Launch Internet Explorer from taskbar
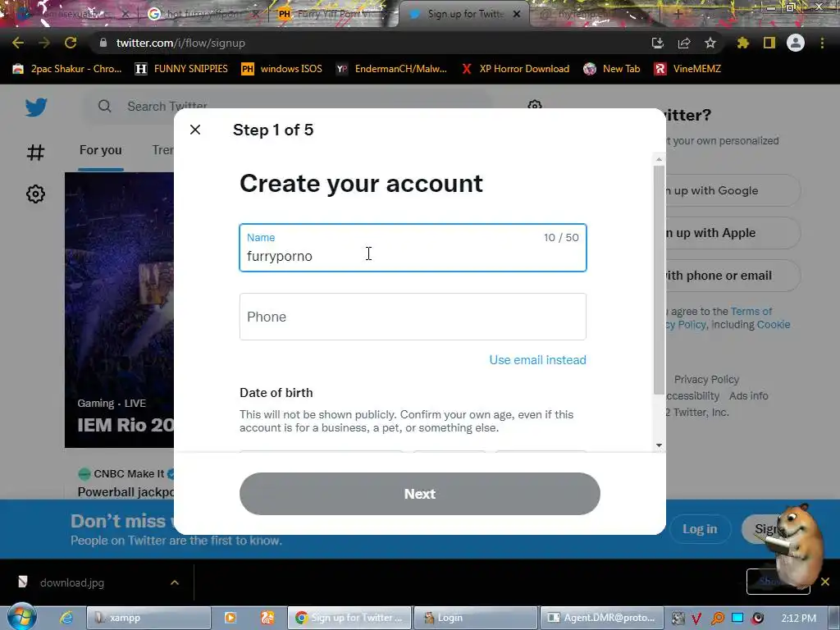840x630 pixels. point(66,618)
